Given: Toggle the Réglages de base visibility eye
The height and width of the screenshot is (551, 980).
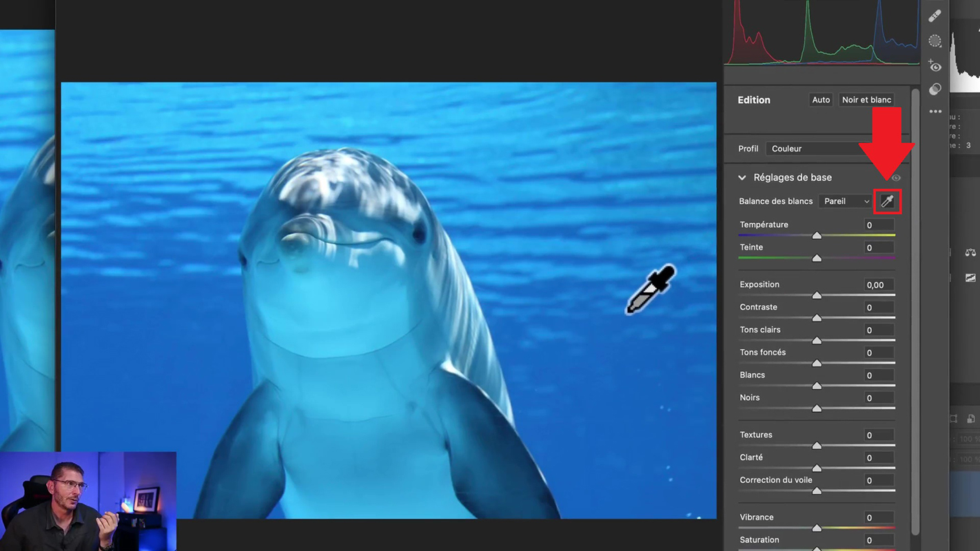Looking at the screenshot, I should point(896,178).
